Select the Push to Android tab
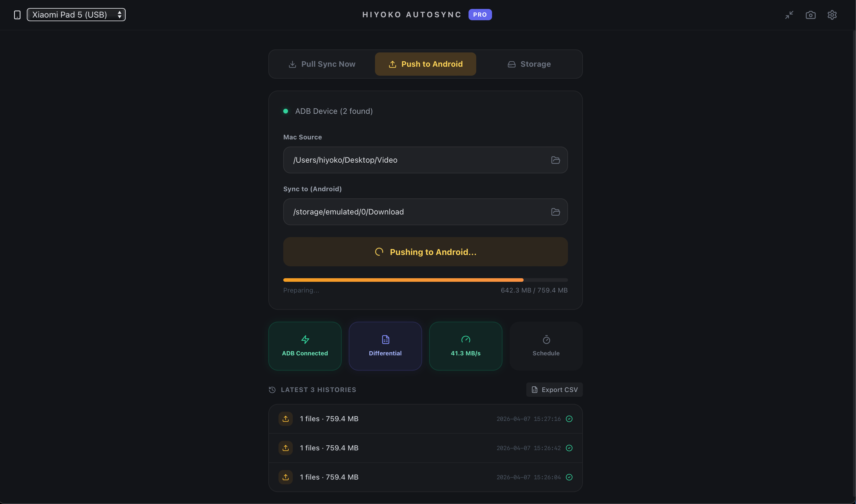 (425, 64)
